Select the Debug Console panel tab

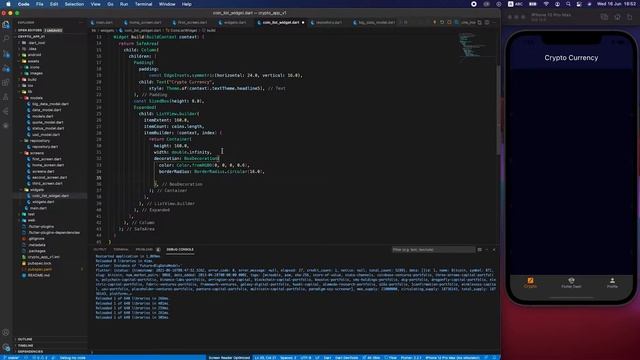(180, 249)
